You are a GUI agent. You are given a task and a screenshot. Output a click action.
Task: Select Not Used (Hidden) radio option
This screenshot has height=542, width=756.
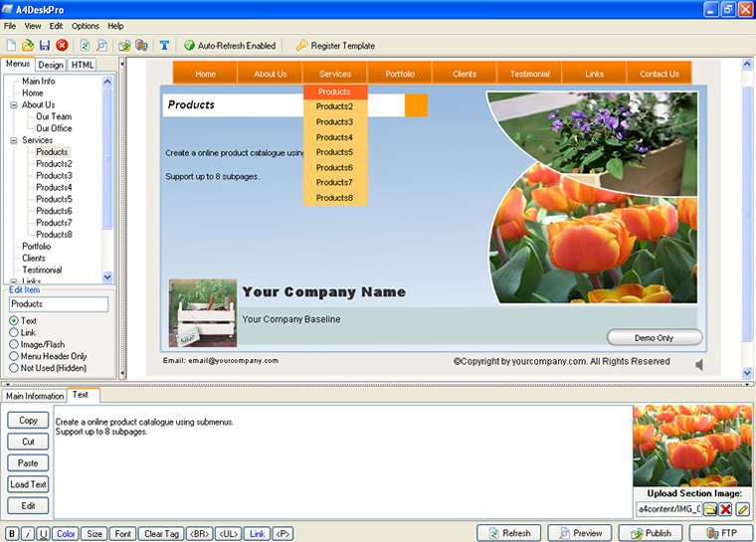point(14,368)
